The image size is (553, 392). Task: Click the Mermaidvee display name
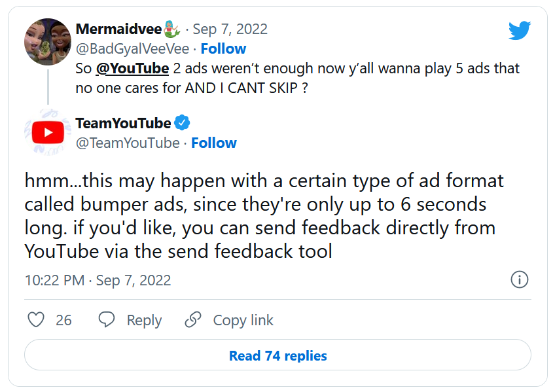point(119,29)
